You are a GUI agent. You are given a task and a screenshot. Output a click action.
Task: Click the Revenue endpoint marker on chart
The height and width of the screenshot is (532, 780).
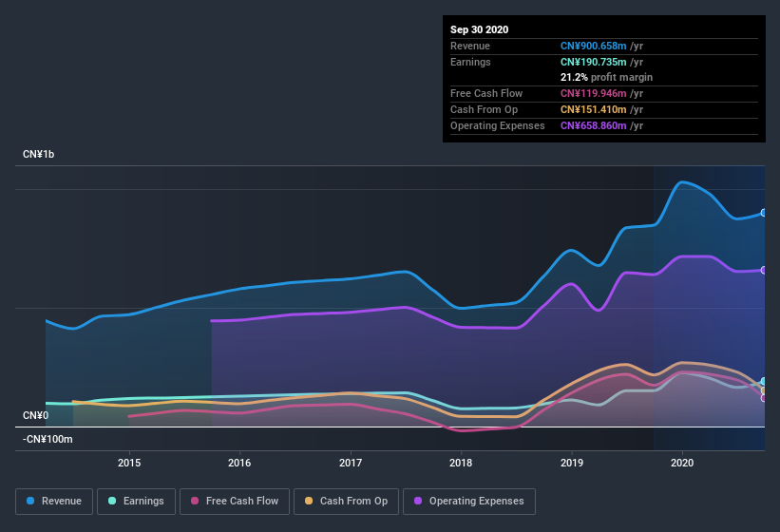pyautogui.click(x=764, y=213)
